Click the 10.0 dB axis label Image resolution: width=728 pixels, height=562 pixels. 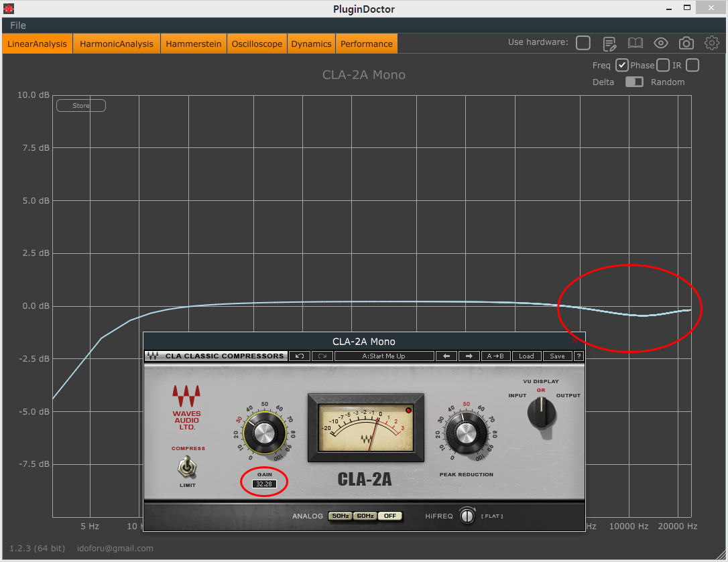tap(34, 94)
